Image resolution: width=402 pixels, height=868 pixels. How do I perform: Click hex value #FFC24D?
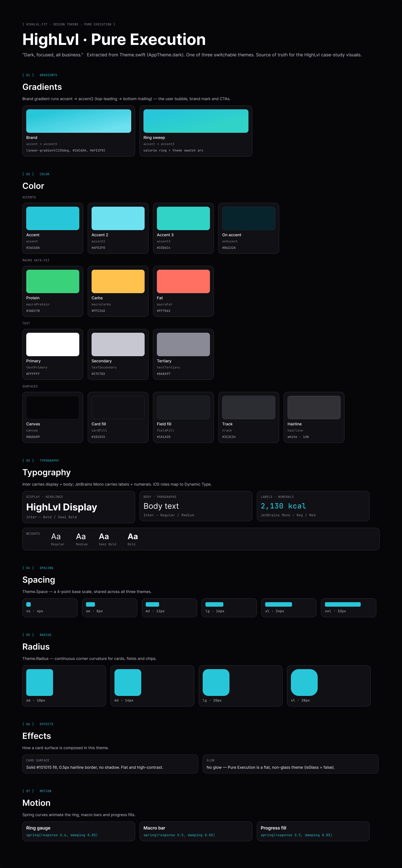click(98, 311)
